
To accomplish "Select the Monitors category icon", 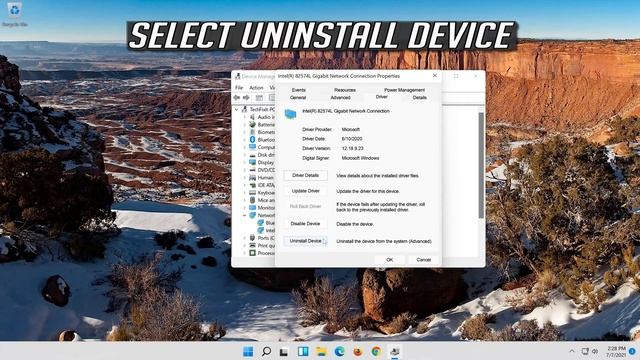I will (x=253, y=208).
